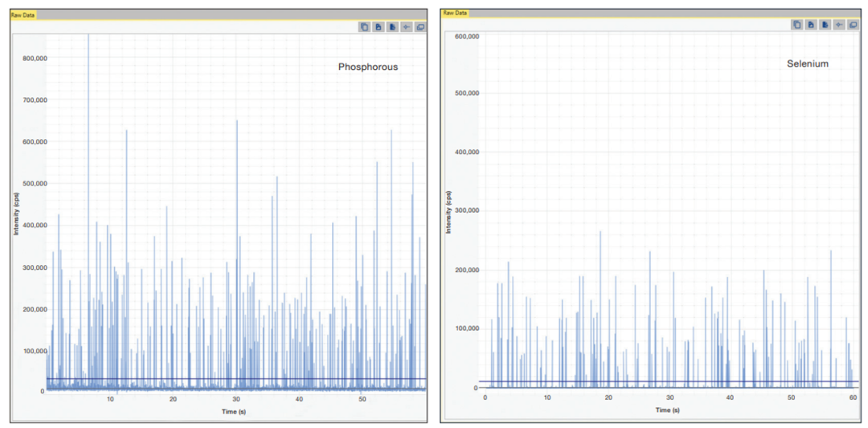Click the save image icon above Selenium plot

[x=811, y=25]
